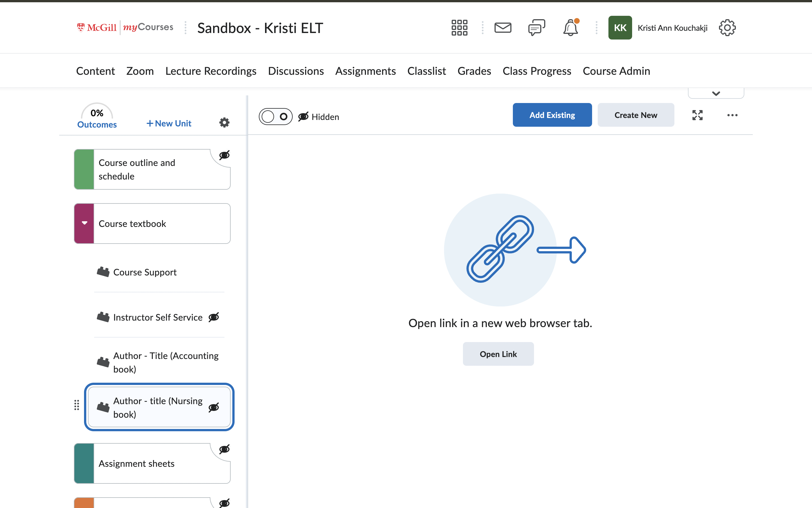
Task: Click the KK user avatar
Action: 620,28
